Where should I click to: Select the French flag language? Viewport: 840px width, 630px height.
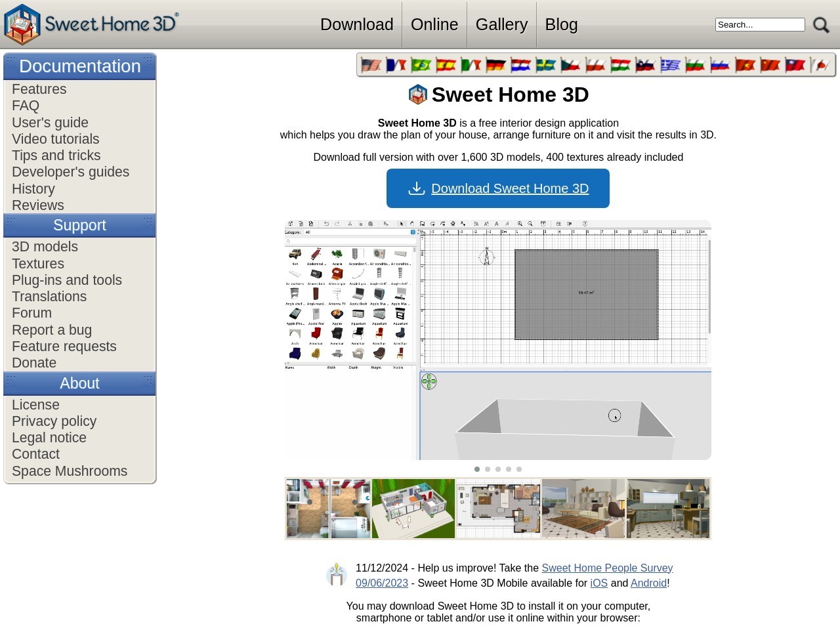click(396, 65)
